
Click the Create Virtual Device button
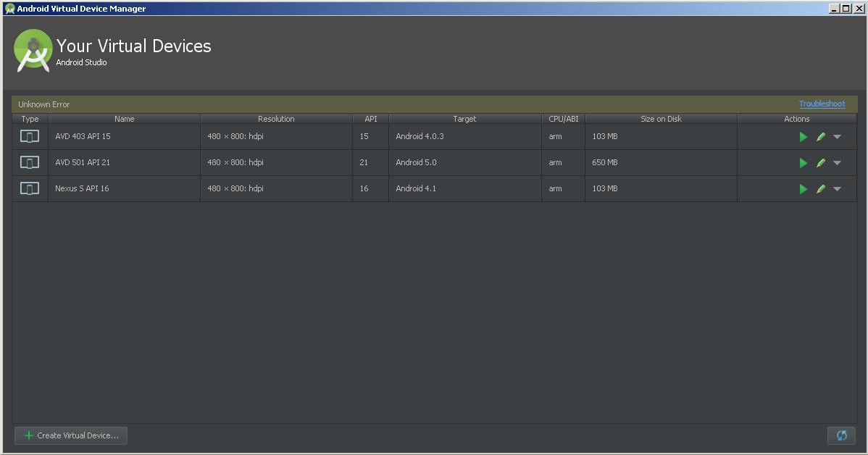coord(71,435)
